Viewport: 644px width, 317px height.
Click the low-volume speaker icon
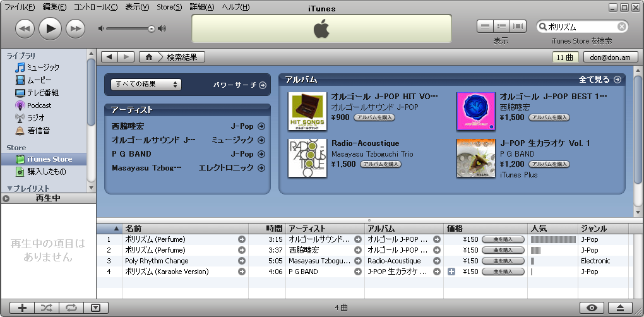tap(101, 28)
